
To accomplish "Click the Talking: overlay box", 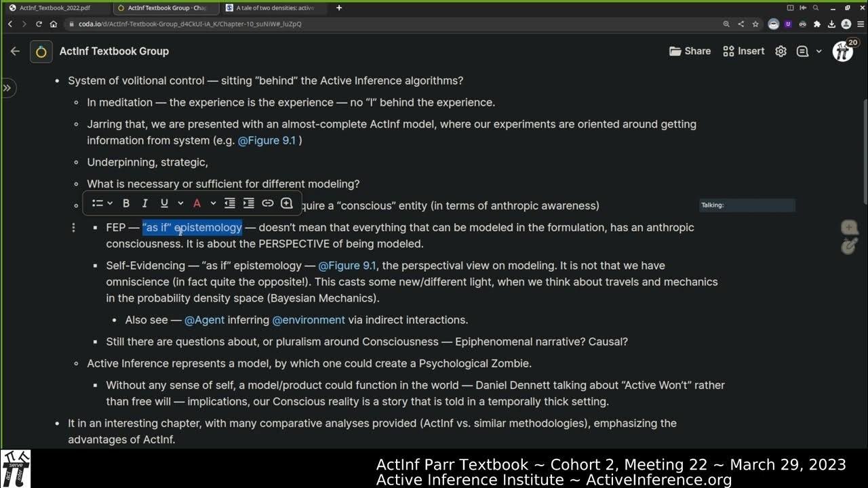I will [747, 205].
